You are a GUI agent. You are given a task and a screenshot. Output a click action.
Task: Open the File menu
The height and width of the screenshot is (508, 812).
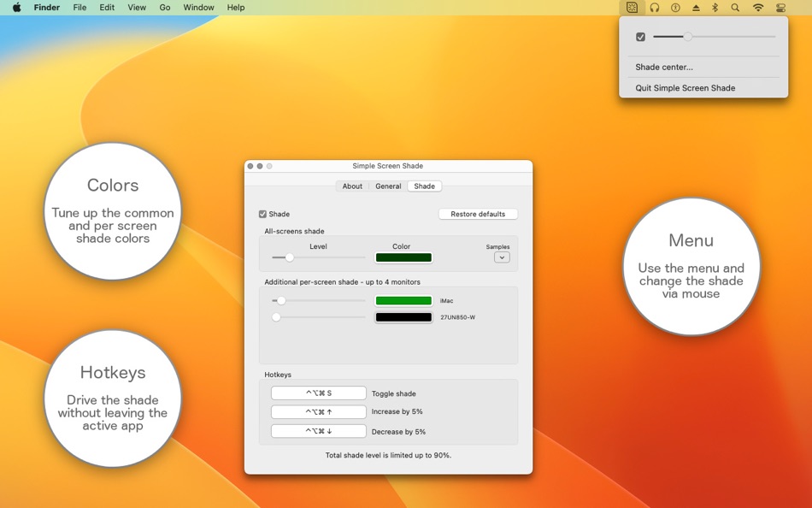pos(79,7)
